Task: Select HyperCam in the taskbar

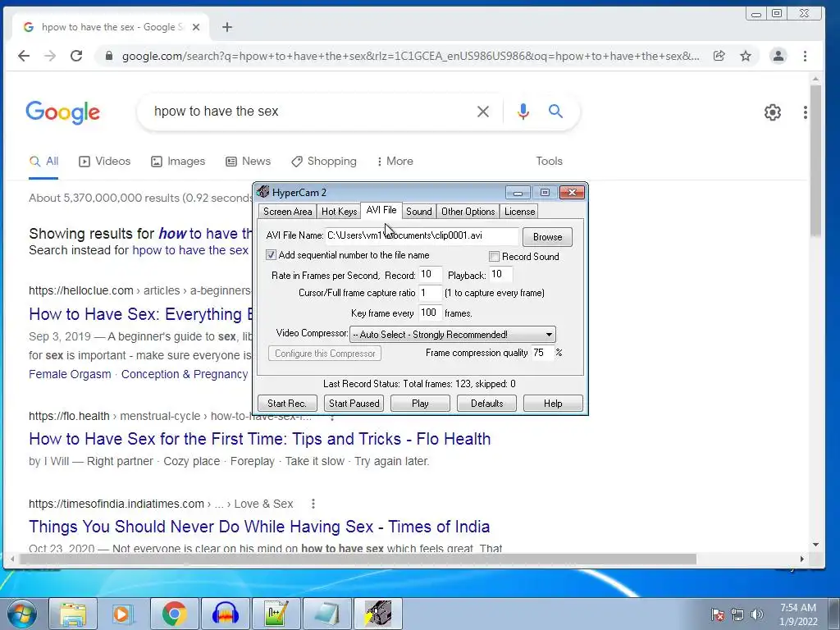Action: 378,614
